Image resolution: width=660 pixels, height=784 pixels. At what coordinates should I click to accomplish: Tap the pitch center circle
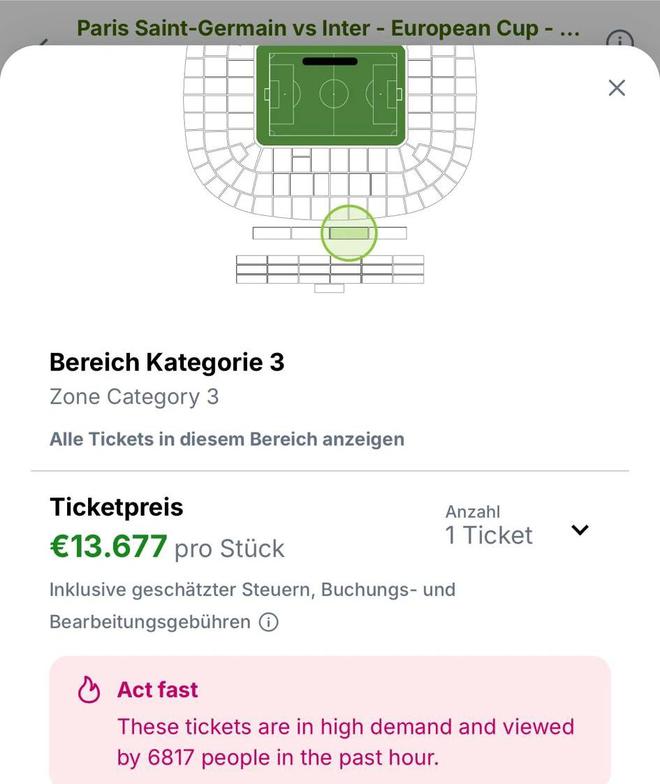333,95
